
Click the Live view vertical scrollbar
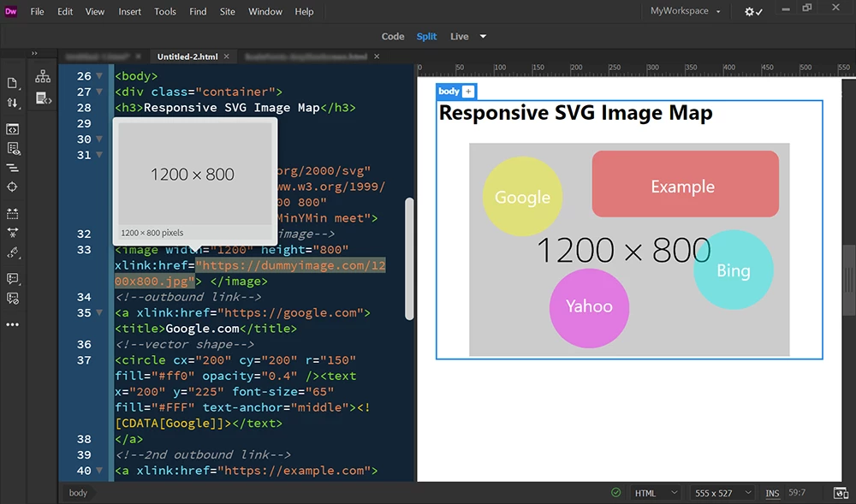[849, 281]
